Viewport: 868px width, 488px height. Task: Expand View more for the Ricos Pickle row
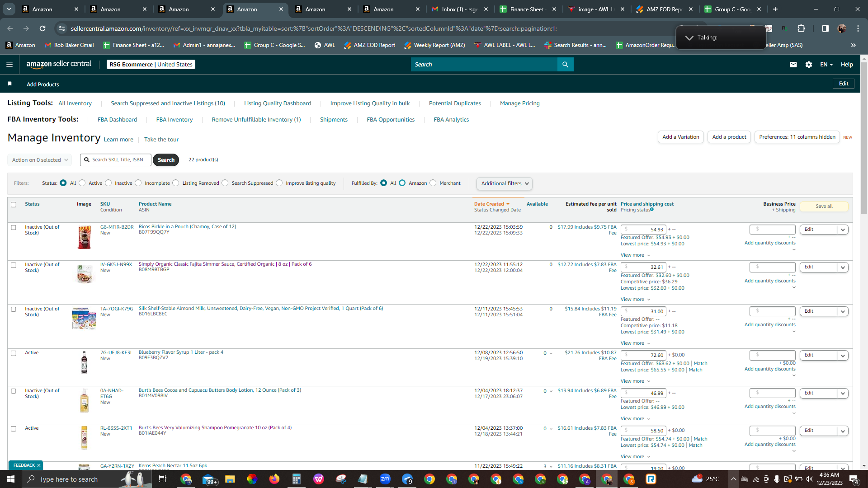coord(635,255)
